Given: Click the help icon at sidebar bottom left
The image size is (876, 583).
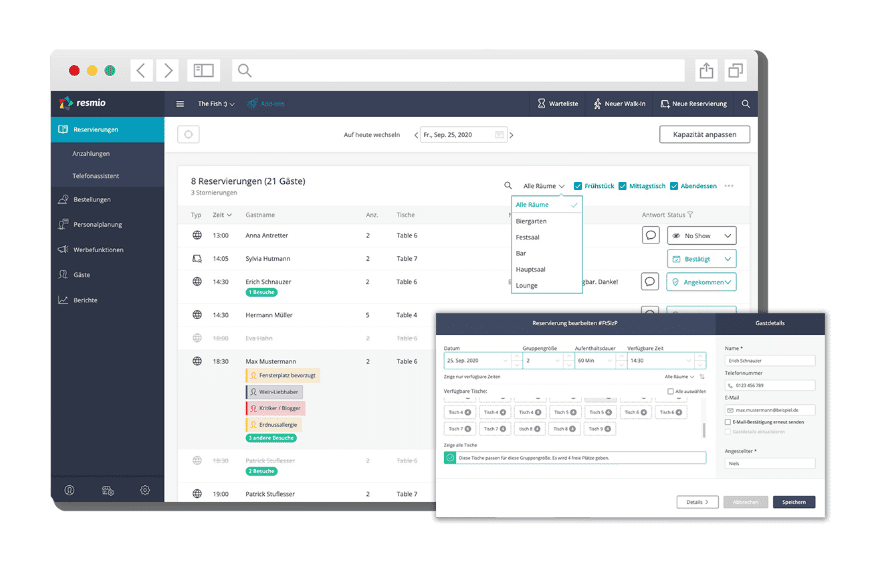Looking at the screenshot, I should pyautogui.click(x=69, y=490).
